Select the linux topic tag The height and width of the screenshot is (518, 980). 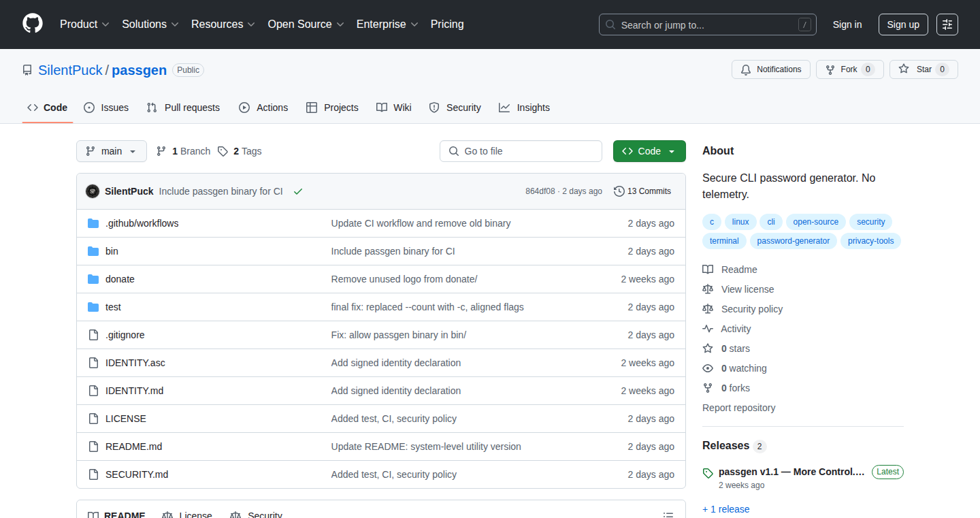[740, 222]
